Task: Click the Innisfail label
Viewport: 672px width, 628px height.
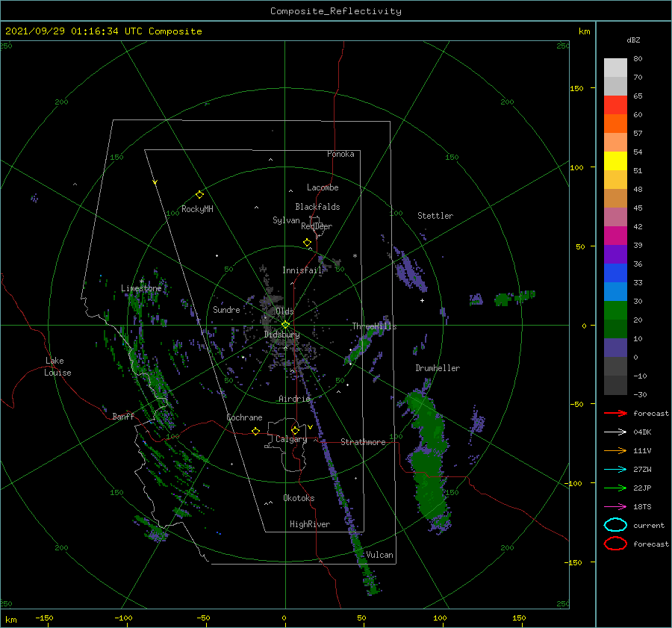Action: [x=302, y=270]
